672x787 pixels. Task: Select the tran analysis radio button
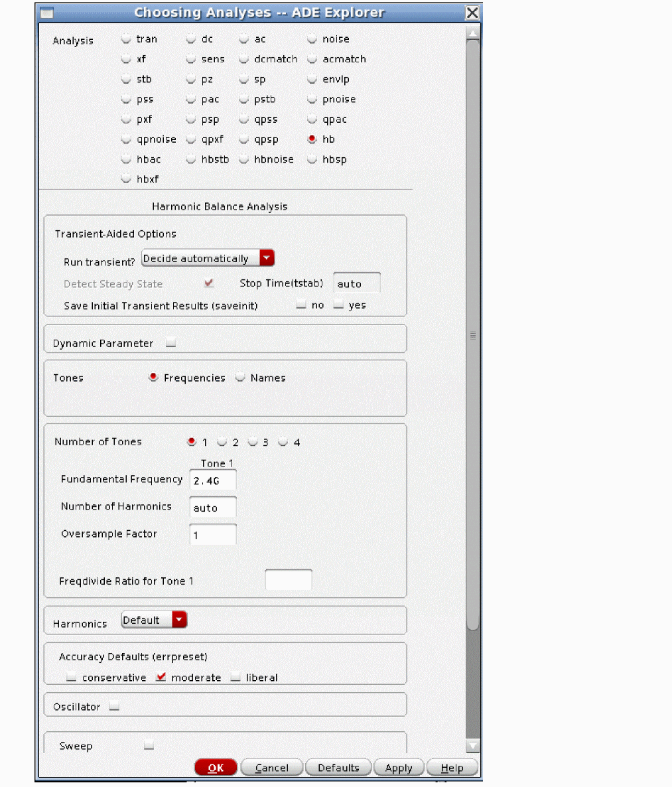(126, 39)
